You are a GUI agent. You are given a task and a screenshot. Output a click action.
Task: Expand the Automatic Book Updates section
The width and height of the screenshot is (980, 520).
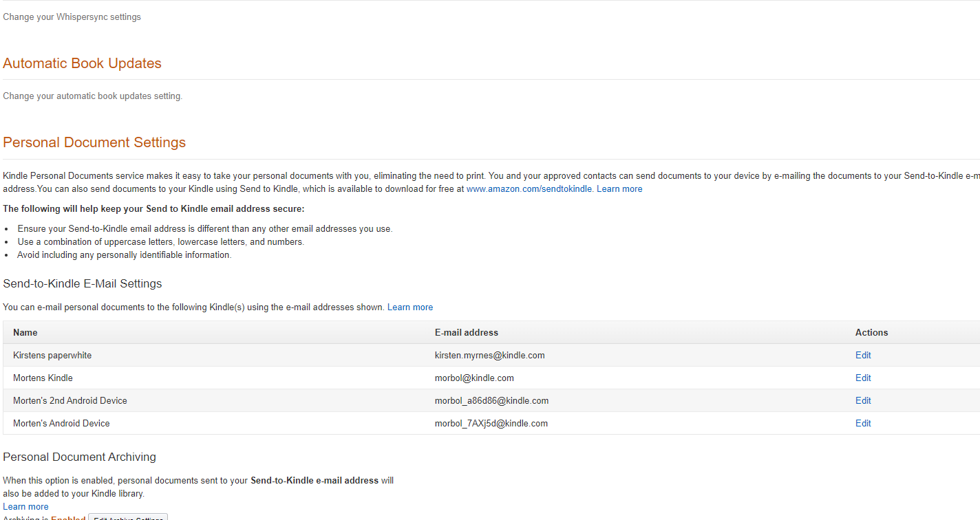point(82,63)
